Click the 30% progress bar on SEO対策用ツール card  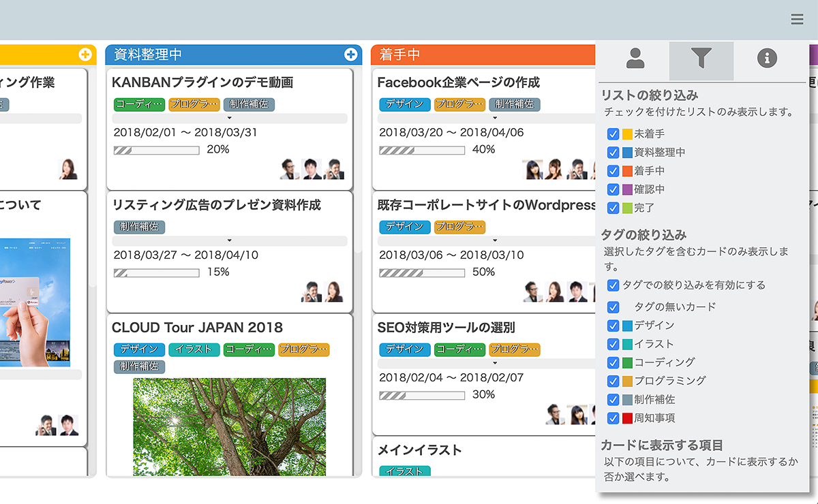tap(422, 395)
